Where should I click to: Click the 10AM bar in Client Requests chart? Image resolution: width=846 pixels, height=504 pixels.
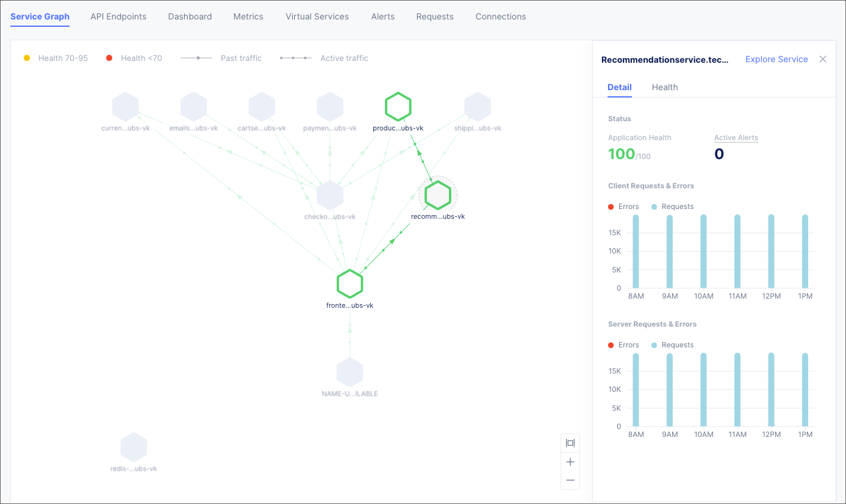(703, 251)
